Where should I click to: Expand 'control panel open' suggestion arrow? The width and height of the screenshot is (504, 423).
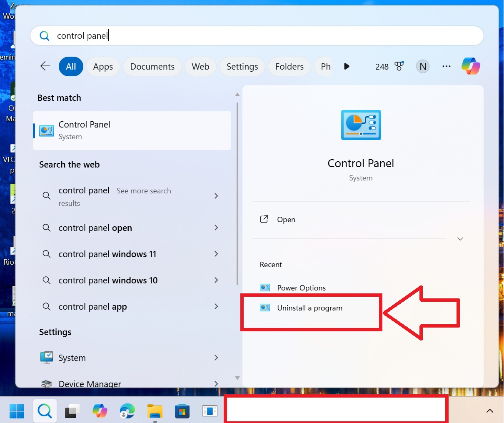click(x=216, y=228)
